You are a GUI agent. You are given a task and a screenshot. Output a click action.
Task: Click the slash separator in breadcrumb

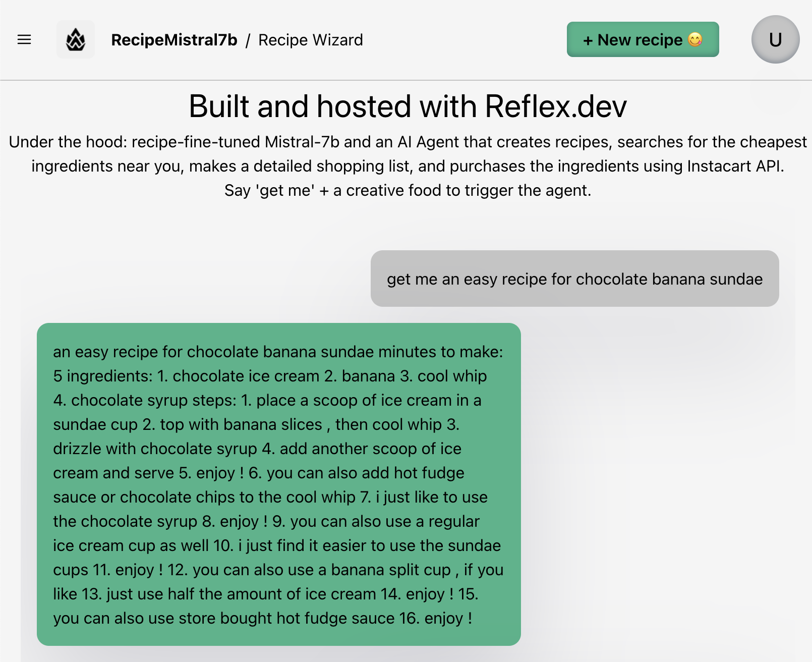coord(248,40)
